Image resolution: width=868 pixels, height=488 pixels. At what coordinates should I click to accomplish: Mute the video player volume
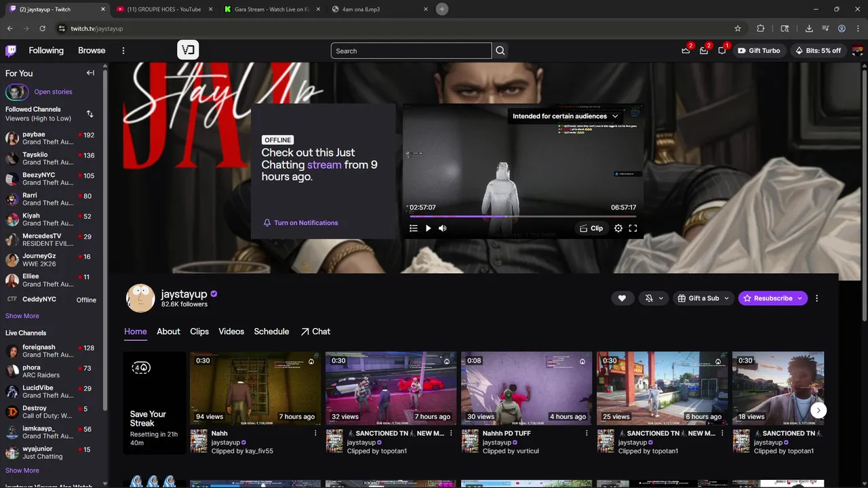click(x=443, y=228)
